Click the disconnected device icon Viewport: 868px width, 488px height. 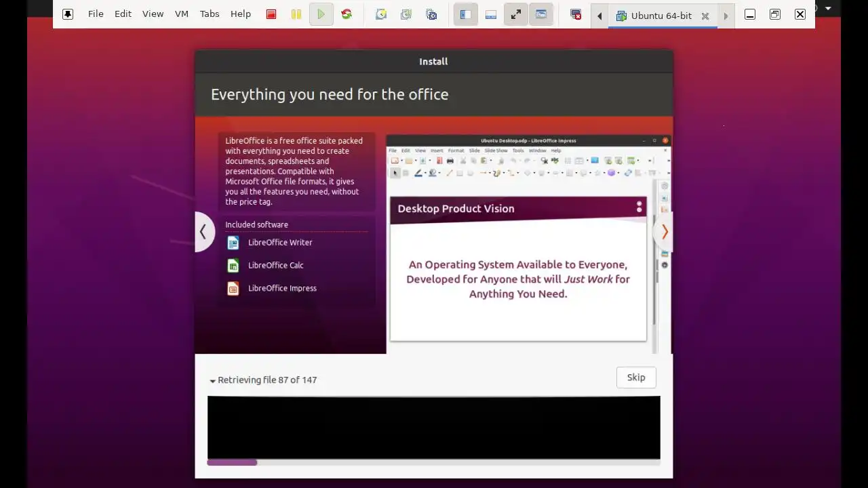pos(576,14)
